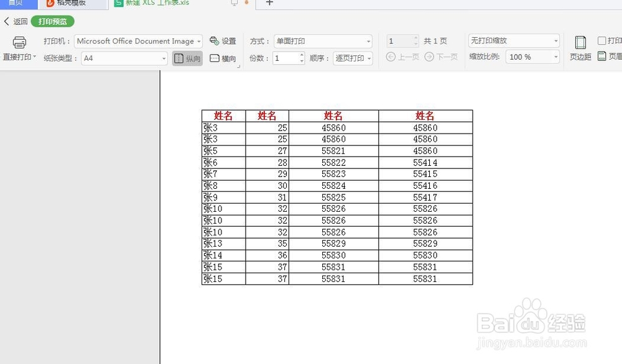Click the value 35 in the table
This screenshot has height=364, width=622.
coord(282,243)
